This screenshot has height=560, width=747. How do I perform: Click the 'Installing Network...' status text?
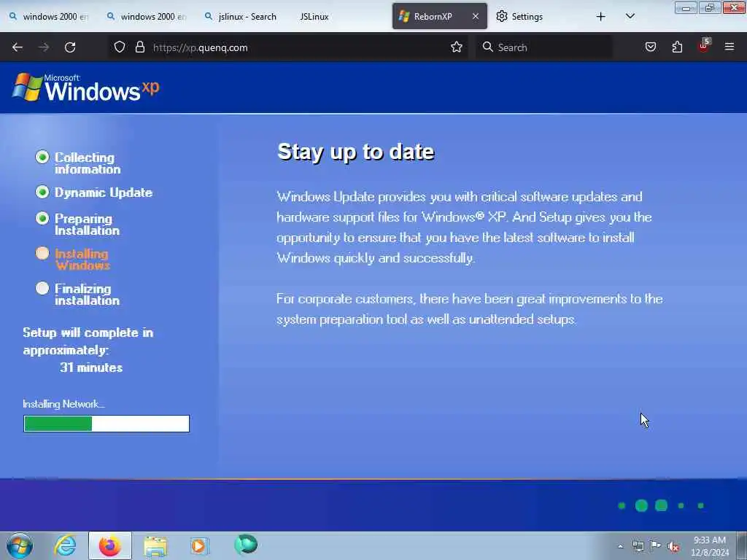pyautogui.click(x=64, y=404)
